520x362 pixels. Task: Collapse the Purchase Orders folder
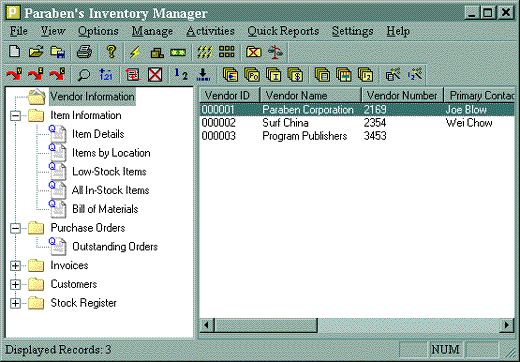(x=15, y=228)
